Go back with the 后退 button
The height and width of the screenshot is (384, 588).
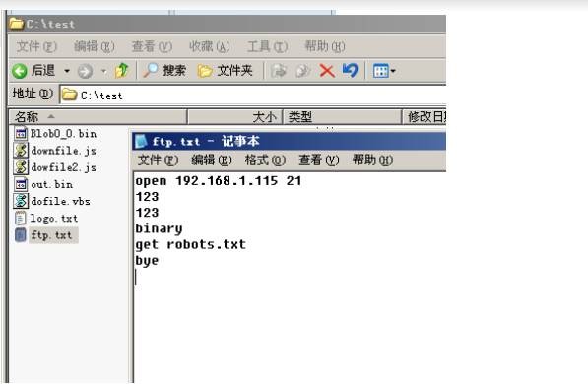[x=33, y=71]
